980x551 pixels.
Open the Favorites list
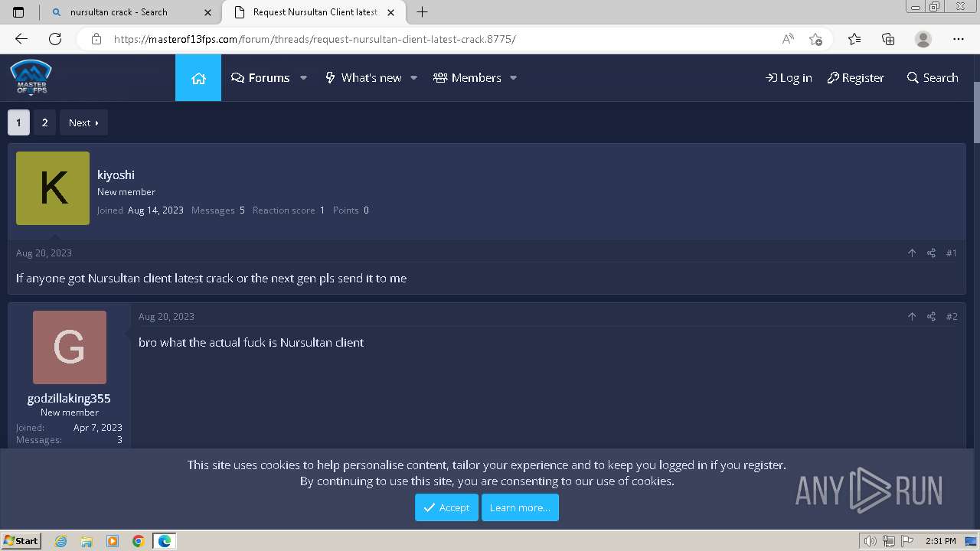tap(854, 39)
